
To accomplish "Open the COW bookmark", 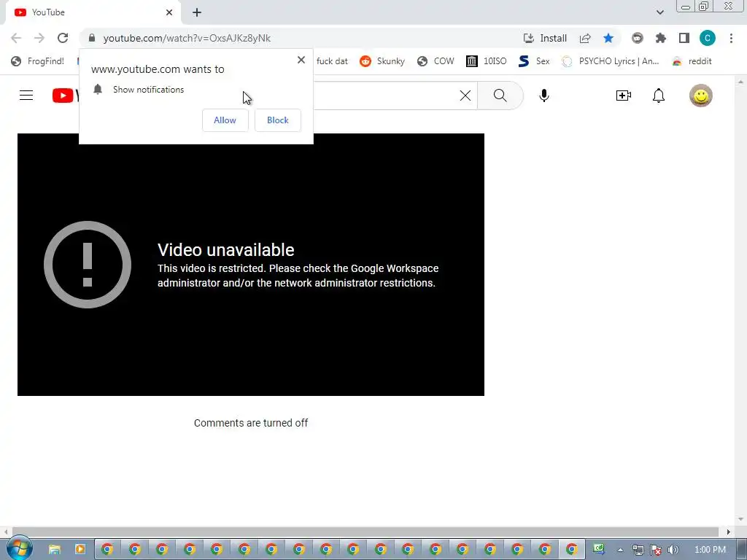I will pyautogui.click(x=436, y=61).
